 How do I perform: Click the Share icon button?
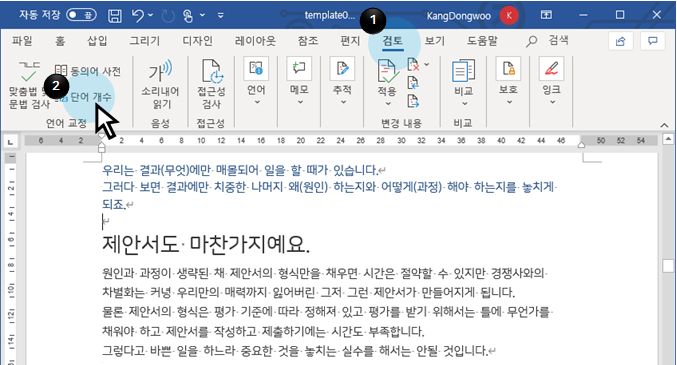point(620,41)
